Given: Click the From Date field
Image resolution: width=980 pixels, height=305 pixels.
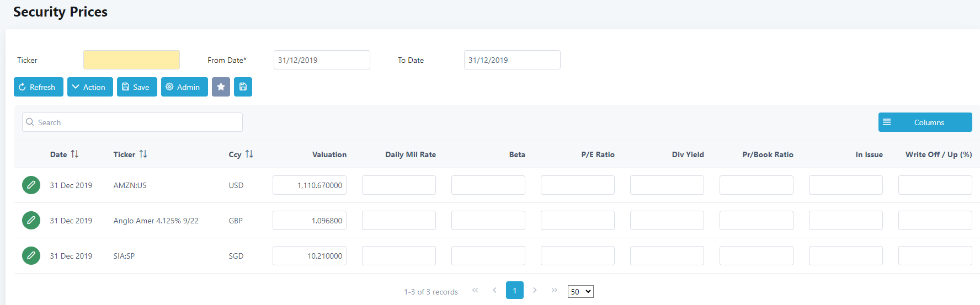Looking at the screenshot, I should (322, 60).
